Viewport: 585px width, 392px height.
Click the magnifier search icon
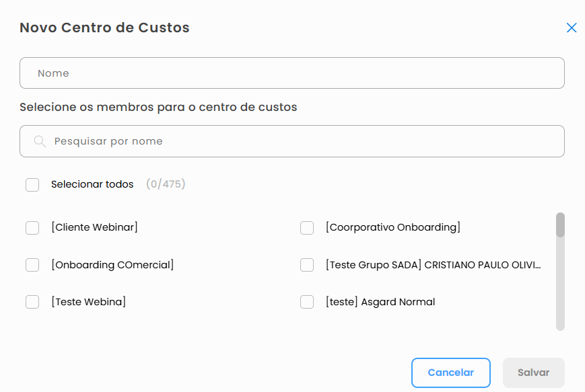40,141
